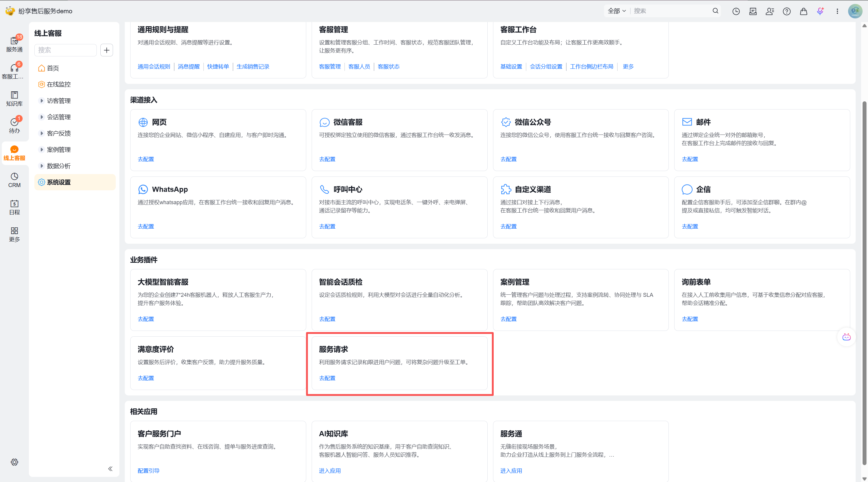This screenshot has height=482, width=868.
Task: Open settings gear at rail bottom
Action: [14, 462]
